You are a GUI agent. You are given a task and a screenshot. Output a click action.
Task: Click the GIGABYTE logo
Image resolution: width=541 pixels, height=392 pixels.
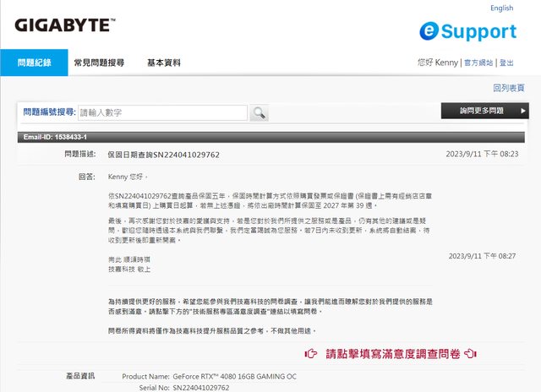(64, 25)
